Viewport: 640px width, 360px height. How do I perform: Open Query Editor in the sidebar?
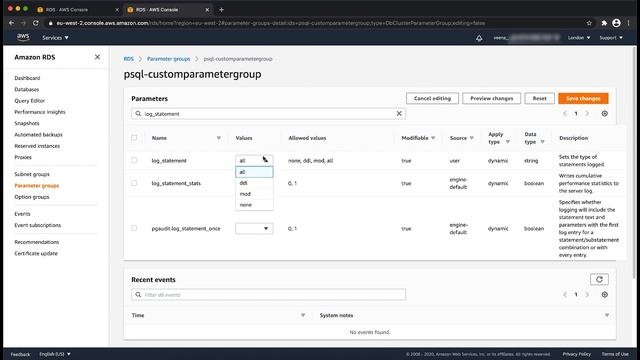(x=29, y=100)
